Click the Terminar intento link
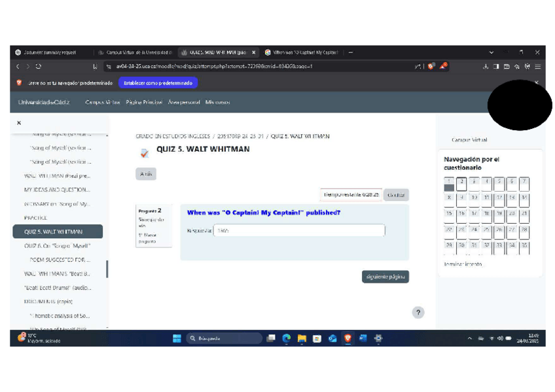Viewport: 555px width, 392px height. click(x=463, y=264)
